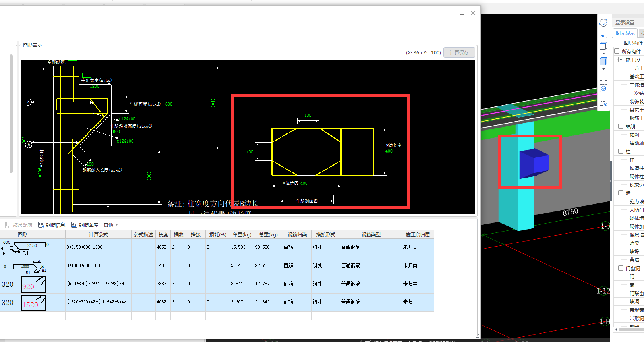
Task: Select 轴网 in layer tree
Action: (x=634, y=135)
